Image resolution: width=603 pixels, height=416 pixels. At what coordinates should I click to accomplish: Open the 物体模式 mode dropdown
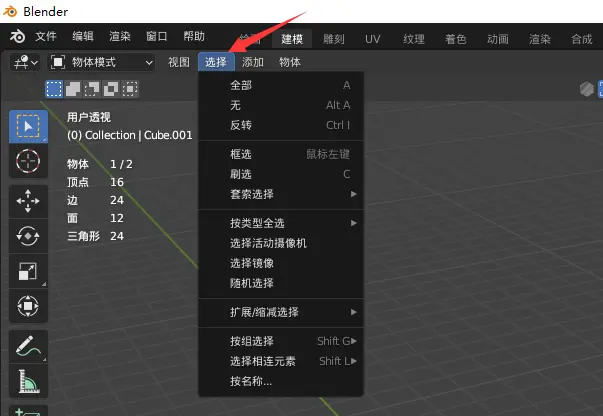102,62
